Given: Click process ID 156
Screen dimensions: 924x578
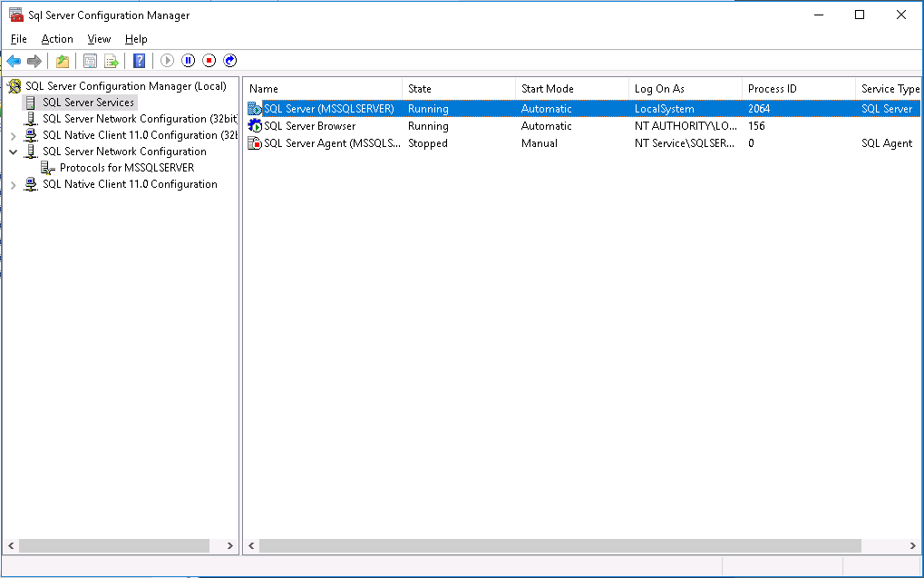Looking at the screenshot, I should [x=756, y=126].
